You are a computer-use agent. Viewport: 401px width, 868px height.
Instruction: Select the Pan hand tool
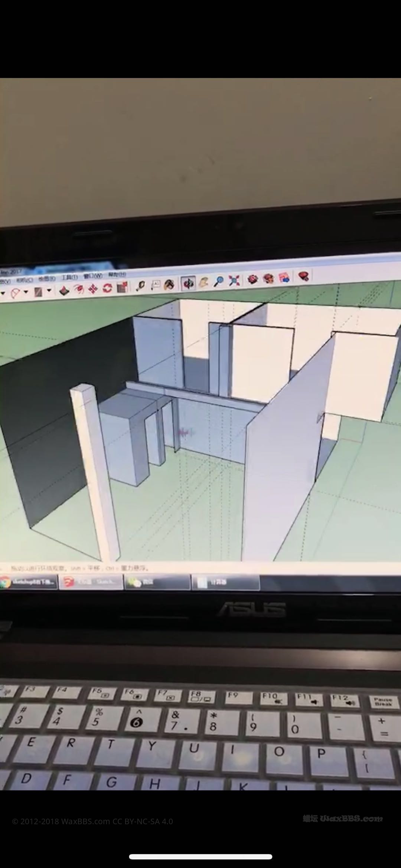coord(203,283)
